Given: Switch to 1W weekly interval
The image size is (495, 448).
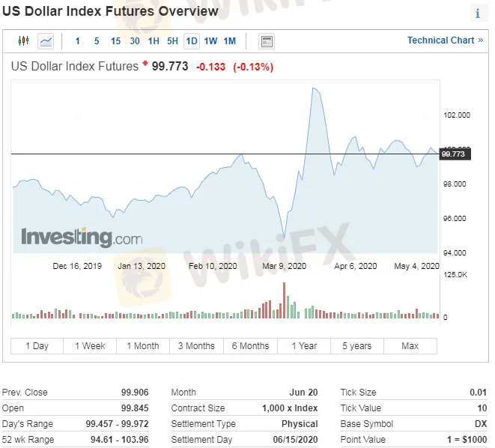Looking at the screenshot, I should (210, 41).
